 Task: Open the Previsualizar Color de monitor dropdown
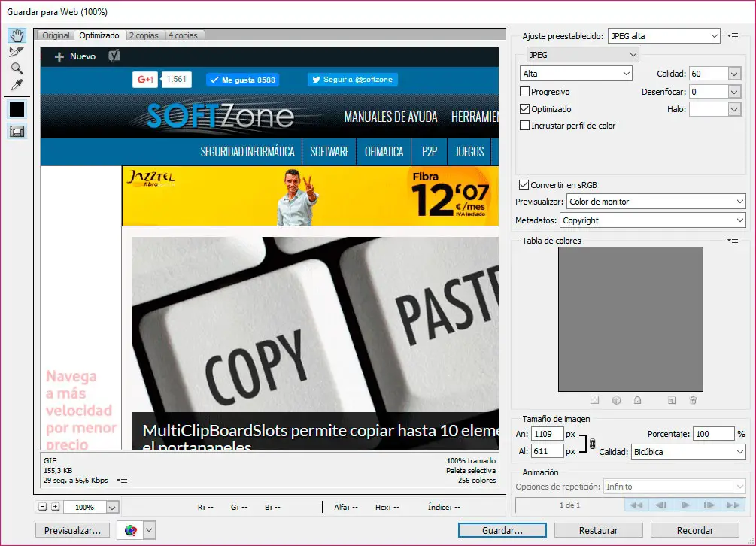pyautogui.click(x=656, y=202)
